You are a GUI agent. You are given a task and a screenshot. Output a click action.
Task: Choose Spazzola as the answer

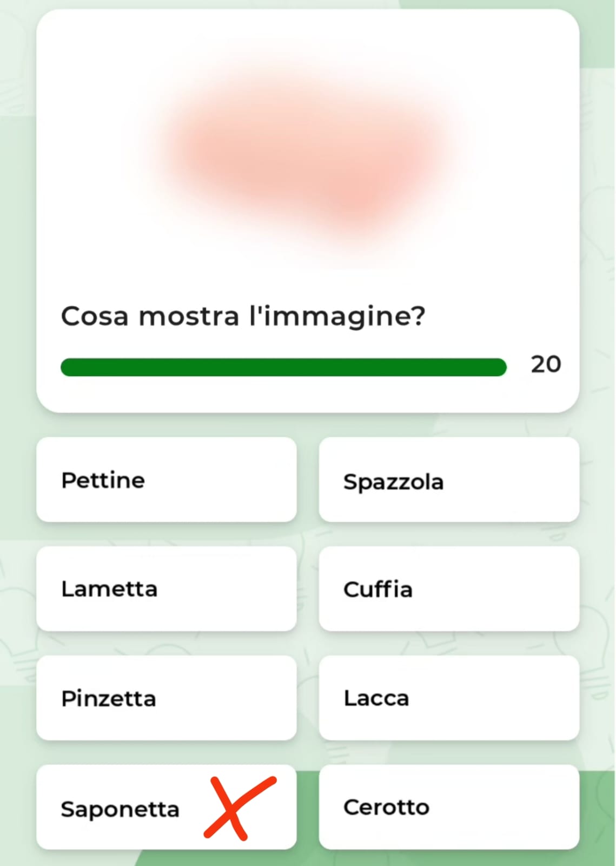point(449,480)
